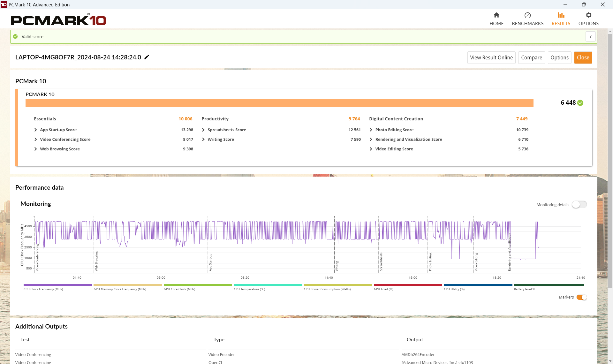This screenshot has height=364, width=613.
Task: Click the Web Browsing marker in chart
Action: point(96,261)
